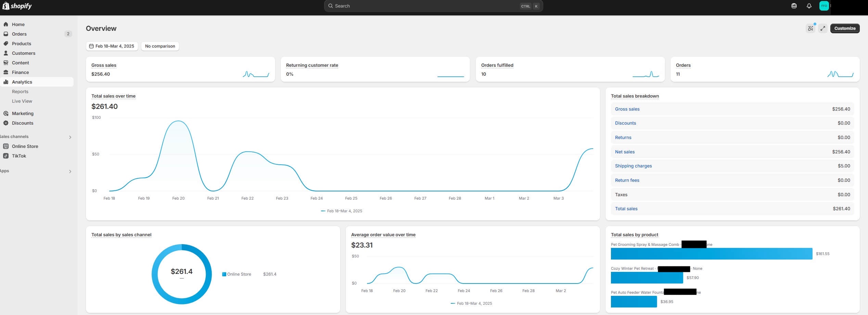Click the Sidekick assistant icon in header
Screen dimensions: 868x315
pyautogui.click(x=794, y=6)
